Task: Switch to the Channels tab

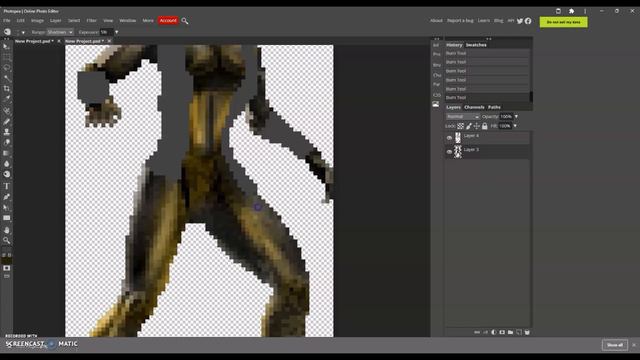Action: [474, 107]
